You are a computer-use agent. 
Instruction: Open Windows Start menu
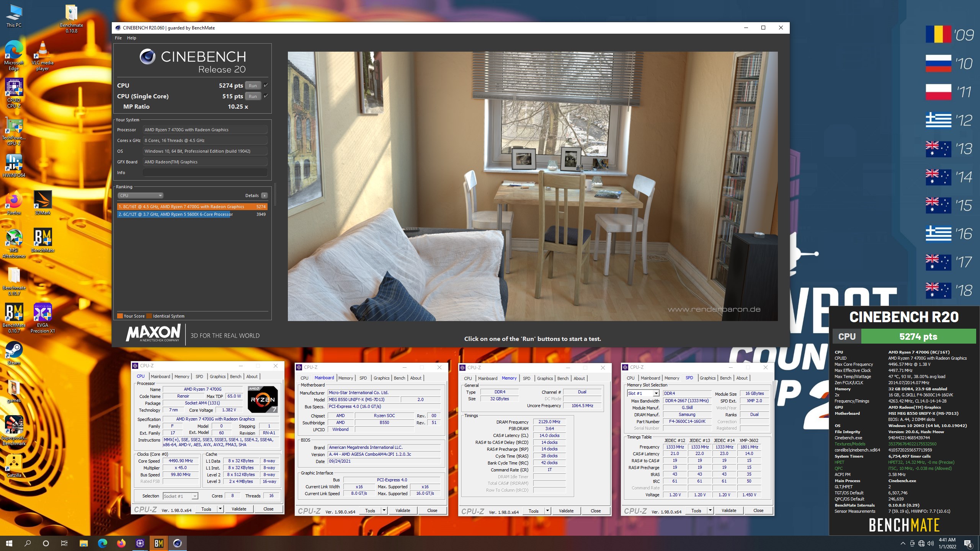coord(9,543)
